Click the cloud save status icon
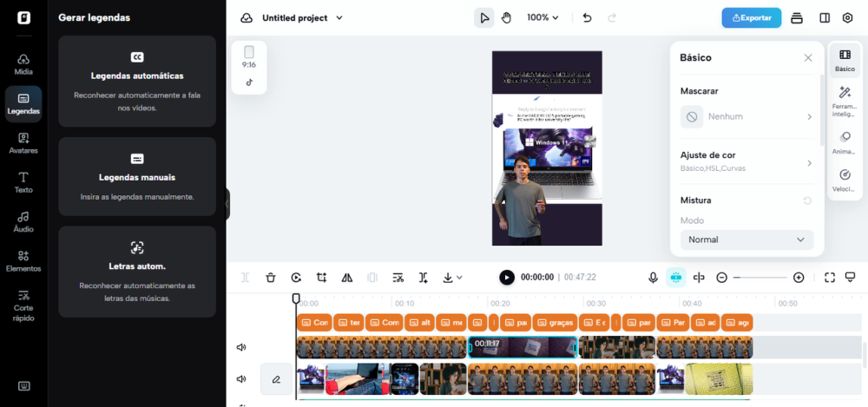868x407 pixels. pos(247,17)
